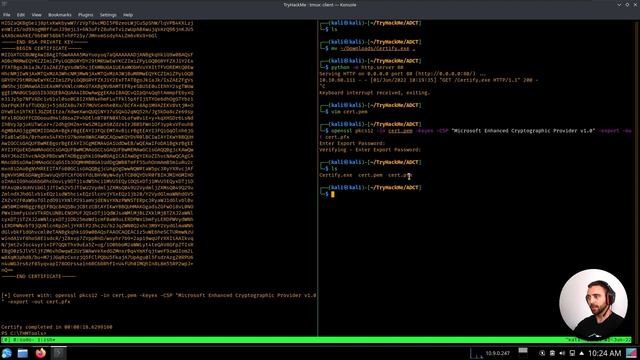Open the Settings menu
Screen dimensions: 640x360
point(108,15)
